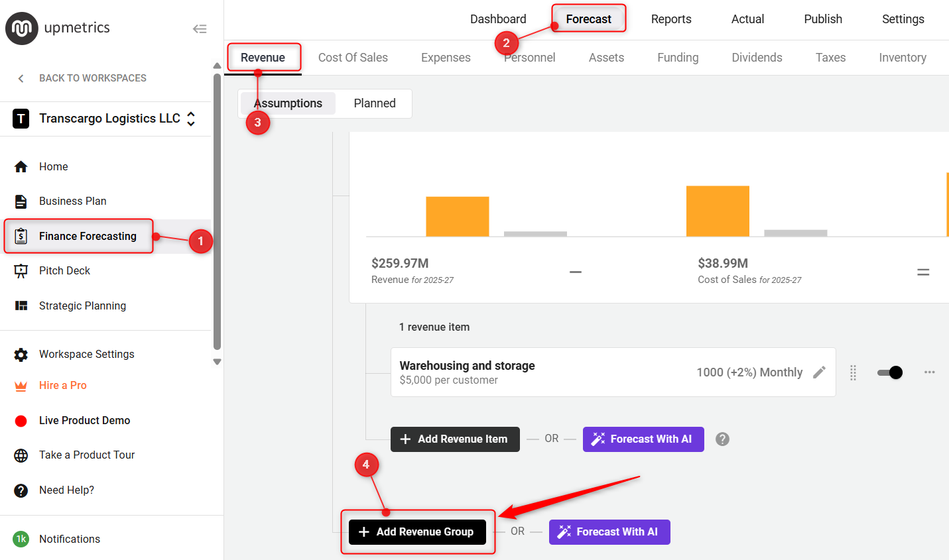
Task: Select the Inventory sub-tab
Action: tap(903, 58)
